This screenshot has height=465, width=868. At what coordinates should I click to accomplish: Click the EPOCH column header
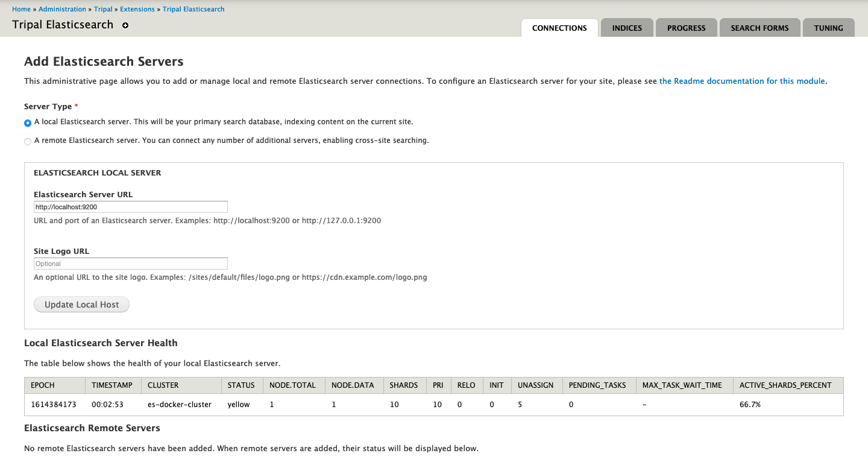click(x=55, y=385)
